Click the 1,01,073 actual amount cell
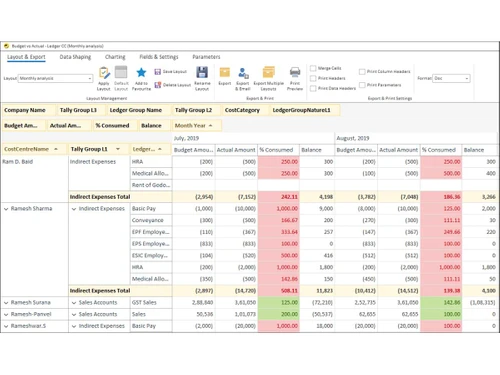The height and width of the screenshot is (375, 500). [236, 314]
